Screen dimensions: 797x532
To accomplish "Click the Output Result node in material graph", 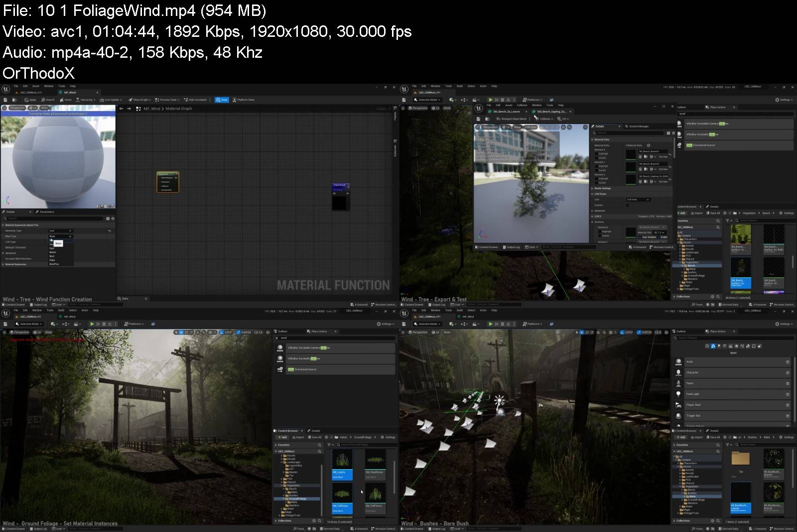I will coord(340,196).
